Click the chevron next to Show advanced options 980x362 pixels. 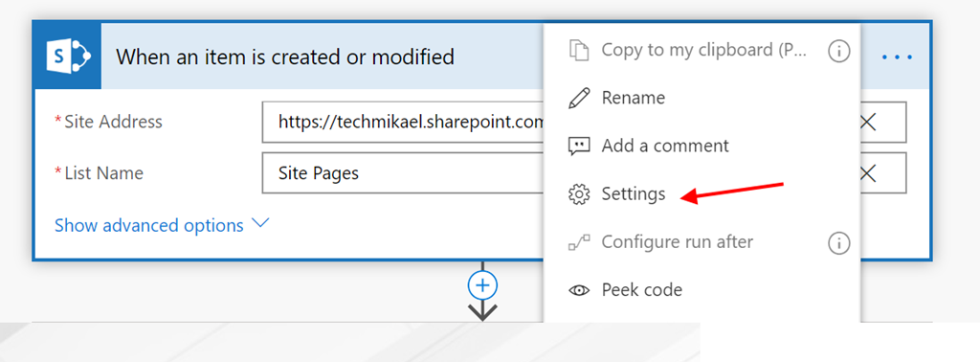(x=259, y=223)
